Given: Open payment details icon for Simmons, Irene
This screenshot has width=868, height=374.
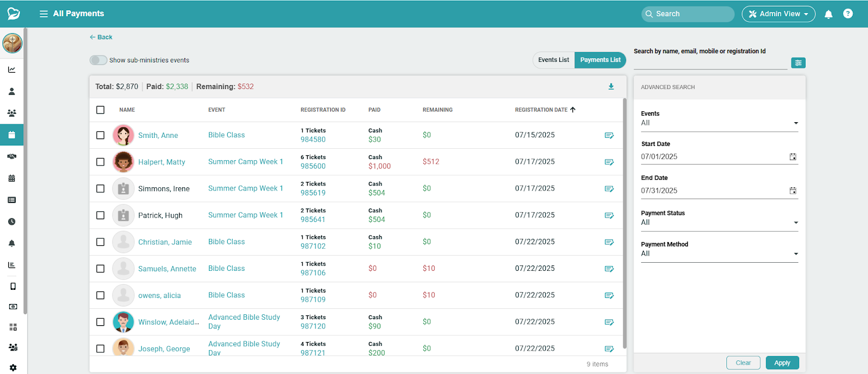Looking at the screenshot, I should [x=609, y=188].
